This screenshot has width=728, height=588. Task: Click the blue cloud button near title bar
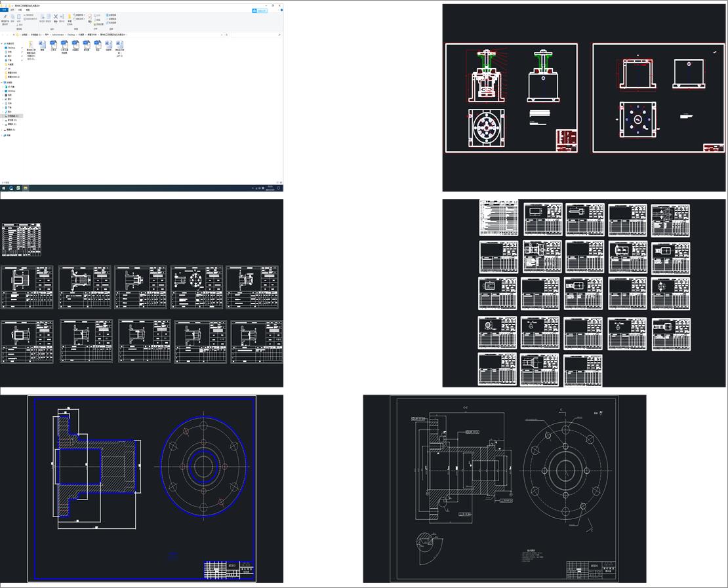click(x=260, y=10)
